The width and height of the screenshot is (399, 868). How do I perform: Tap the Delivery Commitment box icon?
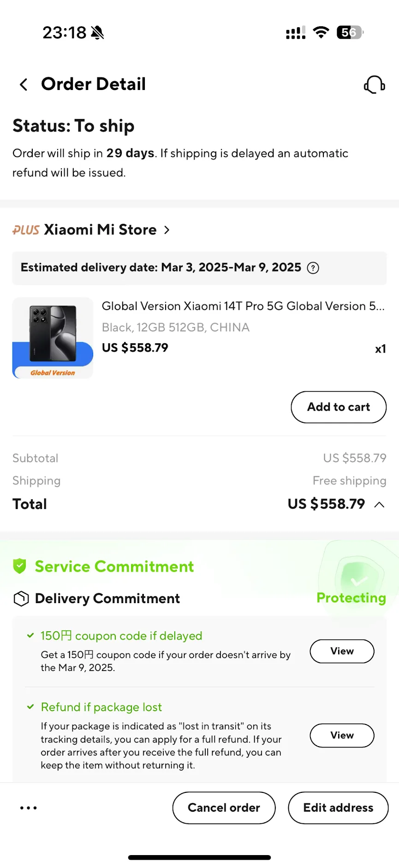21,599
